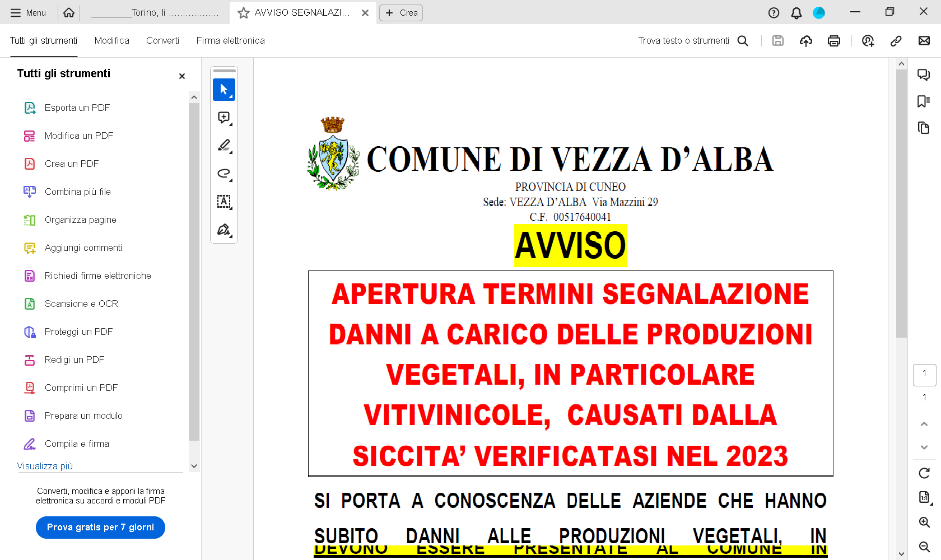Open the Converti menu tab

coord(162,41)
